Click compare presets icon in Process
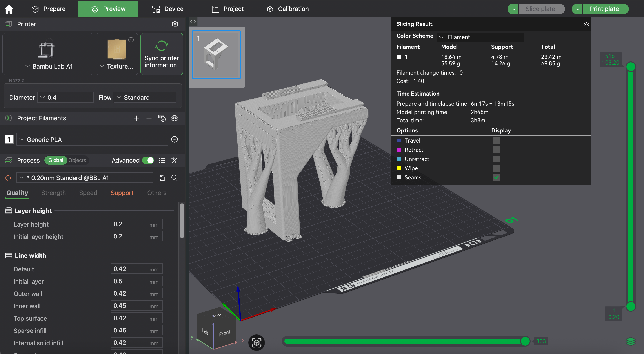Image resolution: width=644 pixels, height=354 pixels. pyautogui.click(x=175, y=160)
